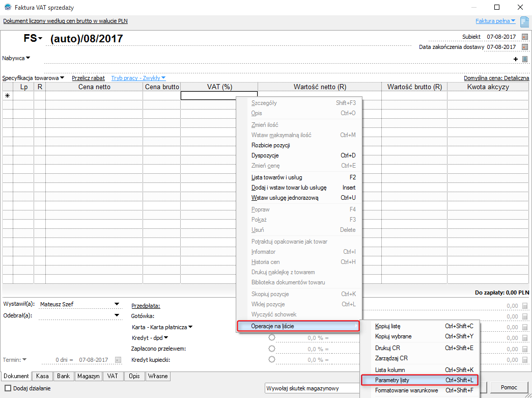
Task: Open calculator icon in Gotówka row
Action: coord(525,316)
